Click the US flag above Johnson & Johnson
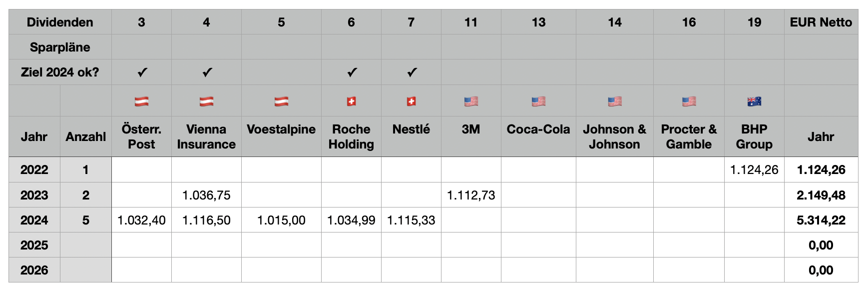868x293 pixels. pos(615,101)
